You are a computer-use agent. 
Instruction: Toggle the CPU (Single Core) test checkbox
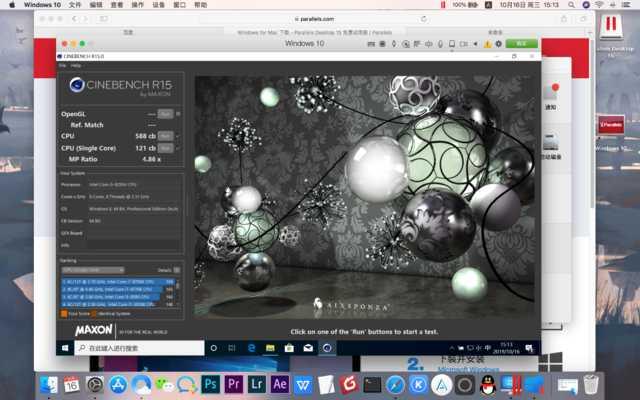[178, 148]
